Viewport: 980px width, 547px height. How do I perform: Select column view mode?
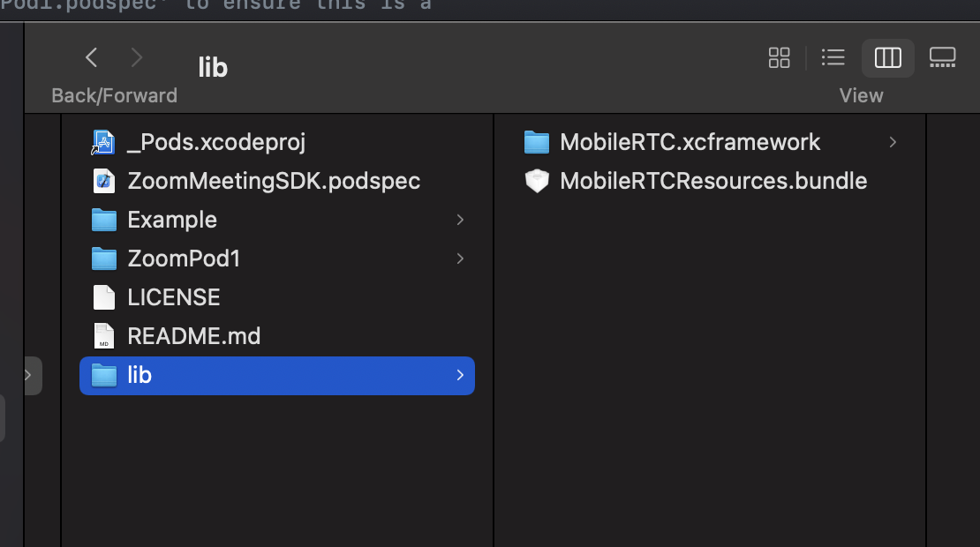pyautogui.click(x=887, y=58)
